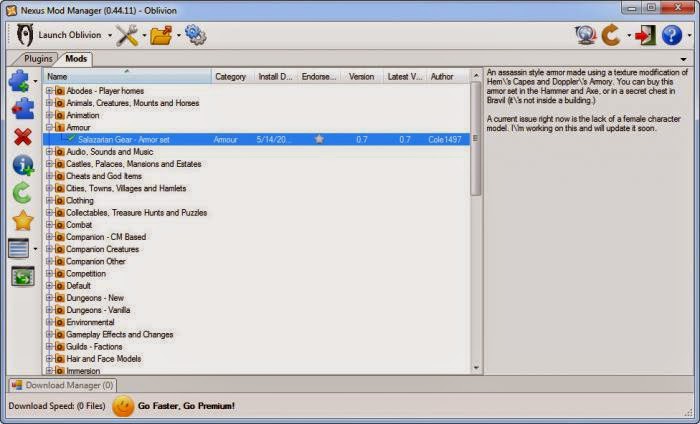This screenshot has height=424, width=700.
Task: Select the Environmental category
Action: tap(90, 322)
